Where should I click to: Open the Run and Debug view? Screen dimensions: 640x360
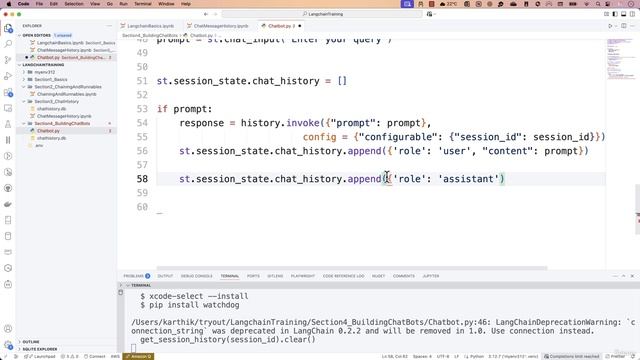(x=8, y=76)
